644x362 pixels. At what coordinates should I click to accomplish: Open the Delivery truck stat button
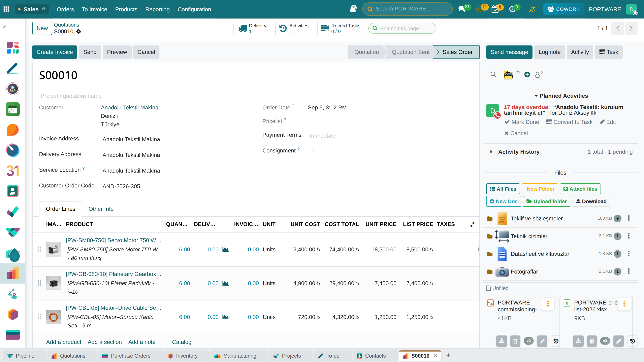255,28
